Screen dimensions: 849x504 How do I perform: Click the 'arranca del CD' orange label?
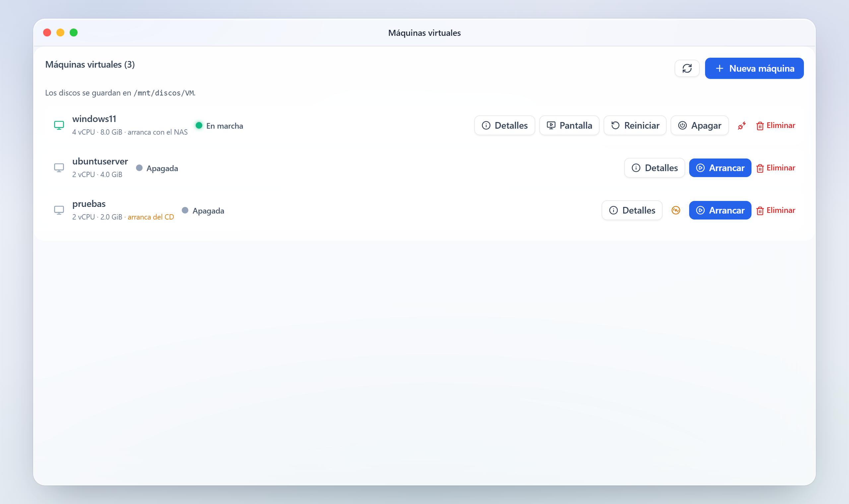(x=151, y=217)
